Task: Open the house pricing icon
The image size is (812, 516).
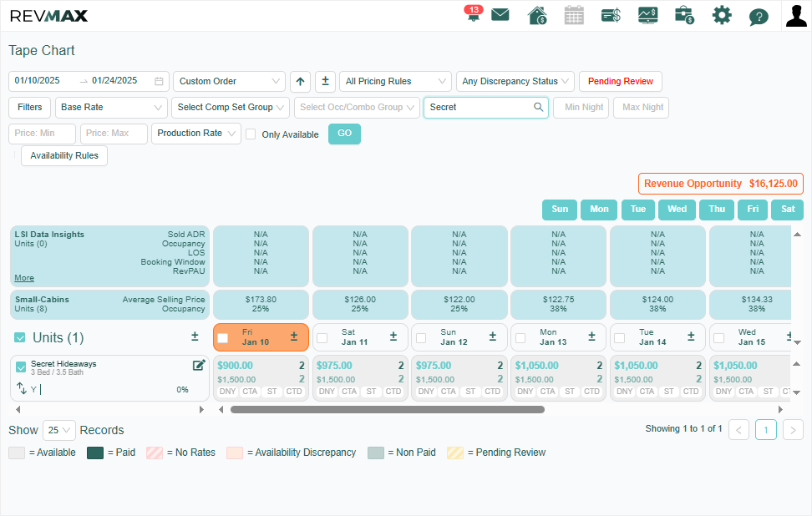Action: (537, 15)
